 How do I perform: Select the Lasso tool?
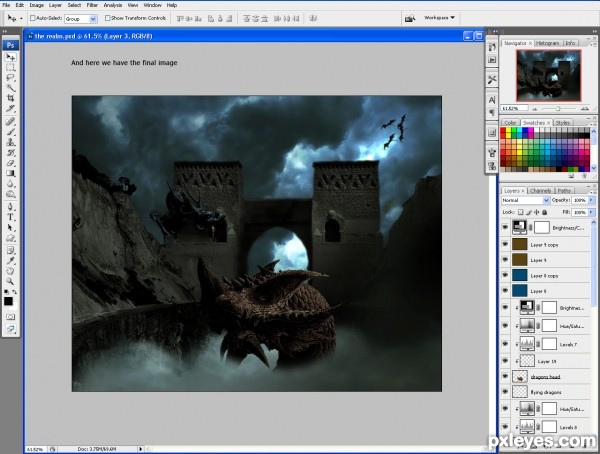click(10, 78)
